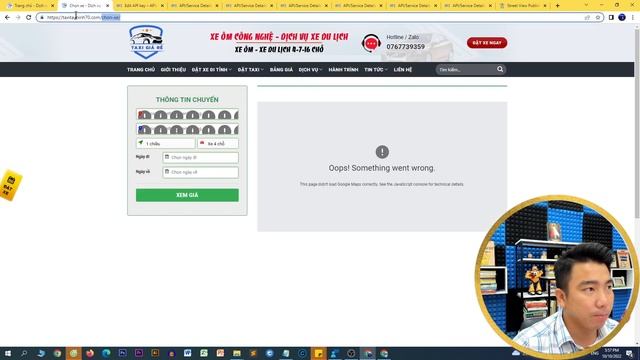
Task: Click the second destination input row
Action: 187,129
